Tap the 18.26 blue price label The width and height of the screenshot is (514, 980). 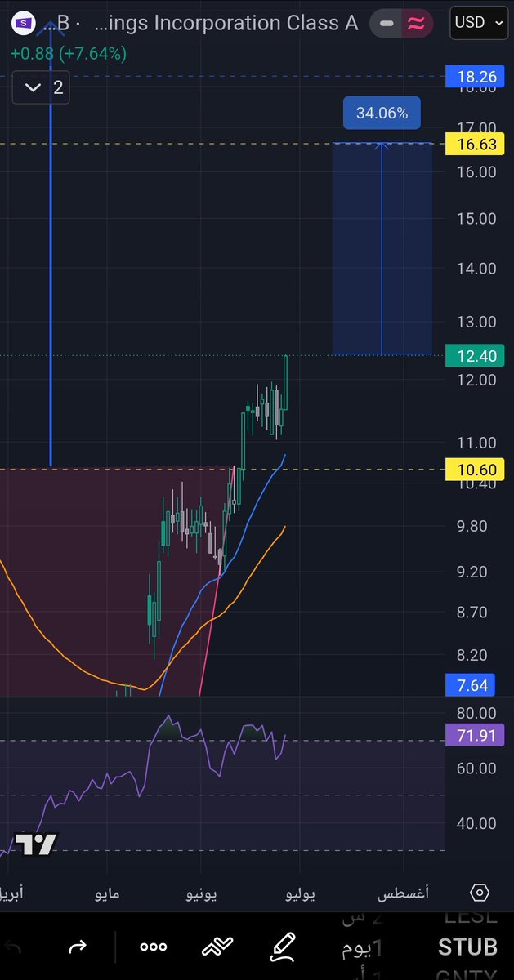pos(476,78)
